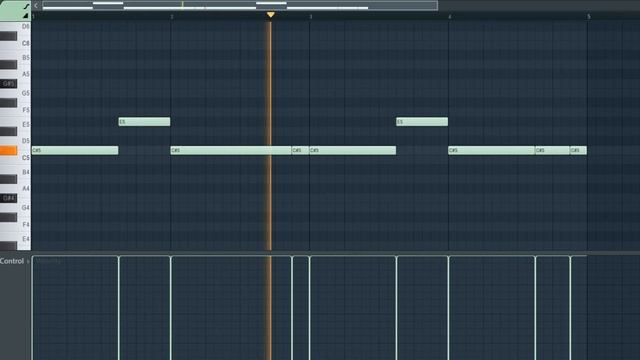Select the first E5 note before bar 2

click(144, 122)
